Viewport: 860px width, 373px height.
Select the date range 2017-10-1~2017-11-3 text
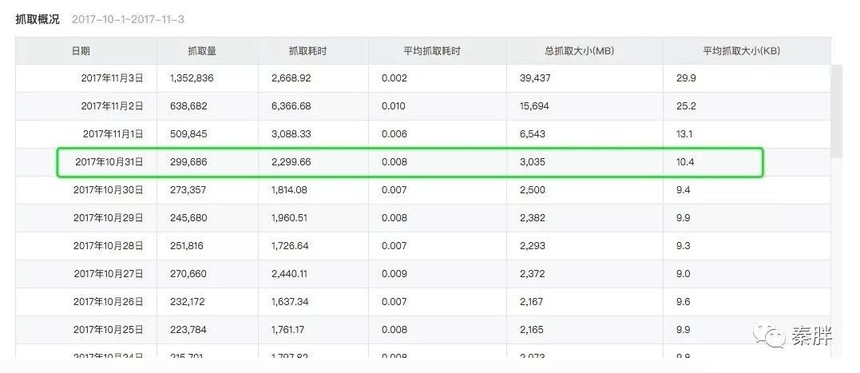pos(128,20)
